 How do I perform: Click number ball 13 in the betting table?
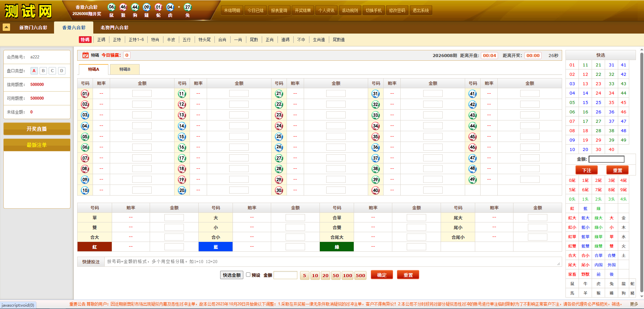pyautogui.click(x=182, y=115)
